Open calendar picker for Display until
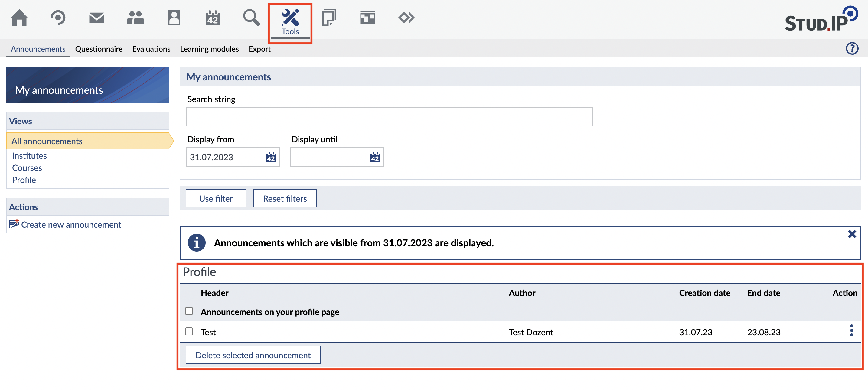The width and height of the screenshot is (868, 390). [x=375, y=157]
